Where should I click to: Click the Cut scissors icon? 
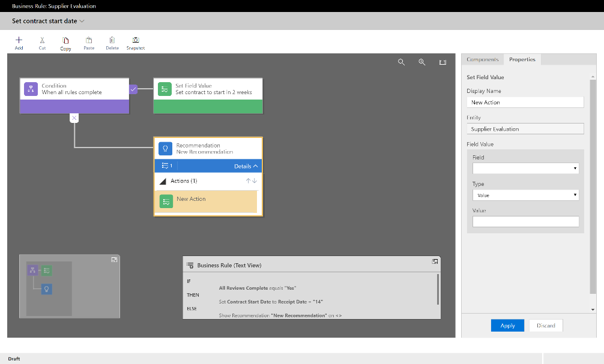42,41
